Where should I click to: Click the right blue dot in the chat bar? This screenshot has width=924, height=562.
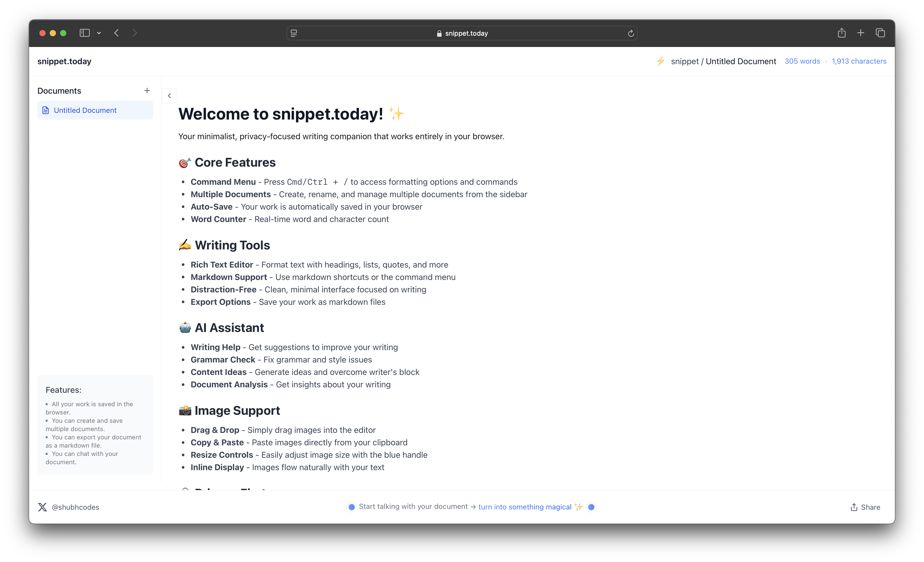(x=591, y=507)
